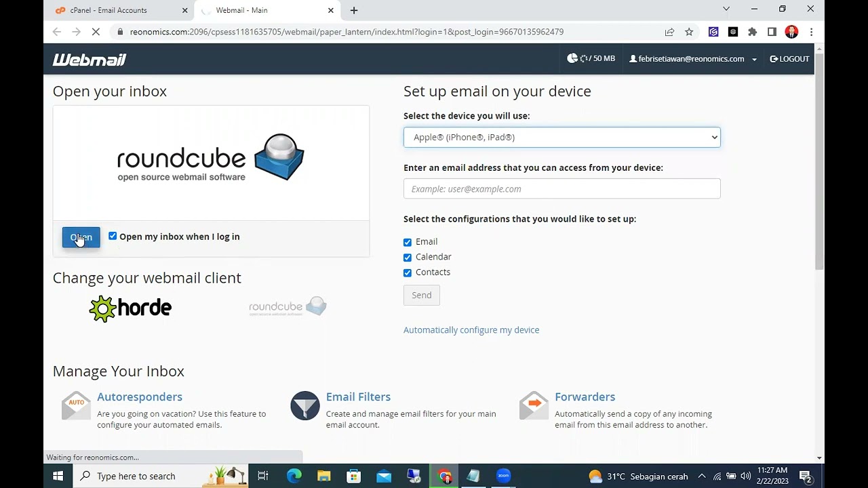
Task: Open the Forwarders link
Action: click(x=585, y=396)
